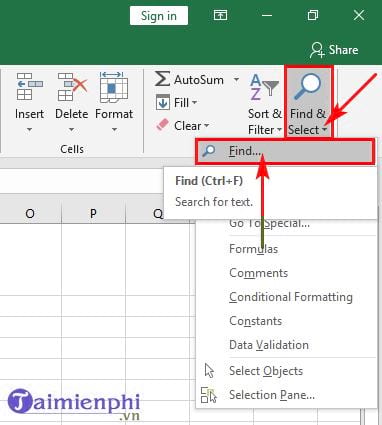Open the Insert dropdown arrow
Screen dimensions: 382x425
coord(29,129)
